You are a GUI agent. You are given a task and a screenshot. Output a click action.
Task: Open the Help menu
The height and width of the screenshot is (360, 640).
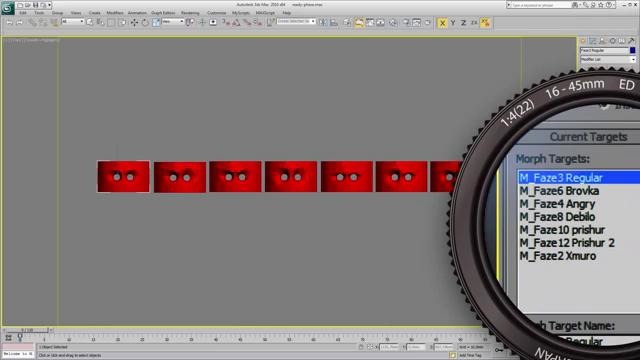point(287,13)
